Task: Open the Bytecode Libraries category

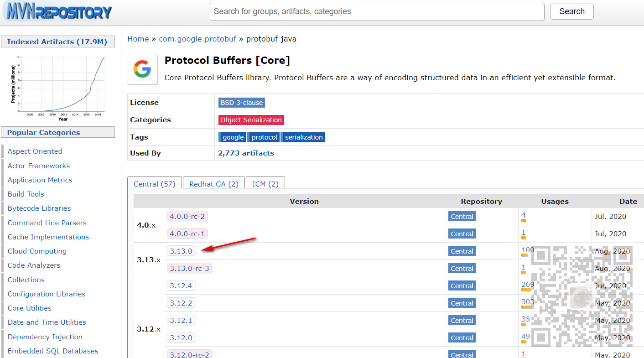Action: (39, 208)
